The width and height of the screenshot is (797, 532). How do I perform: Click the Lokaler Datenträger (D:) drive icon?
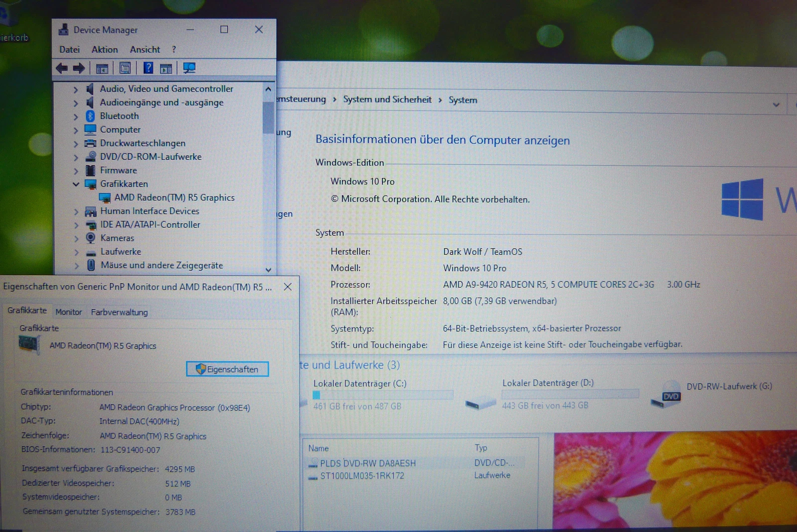481,403
